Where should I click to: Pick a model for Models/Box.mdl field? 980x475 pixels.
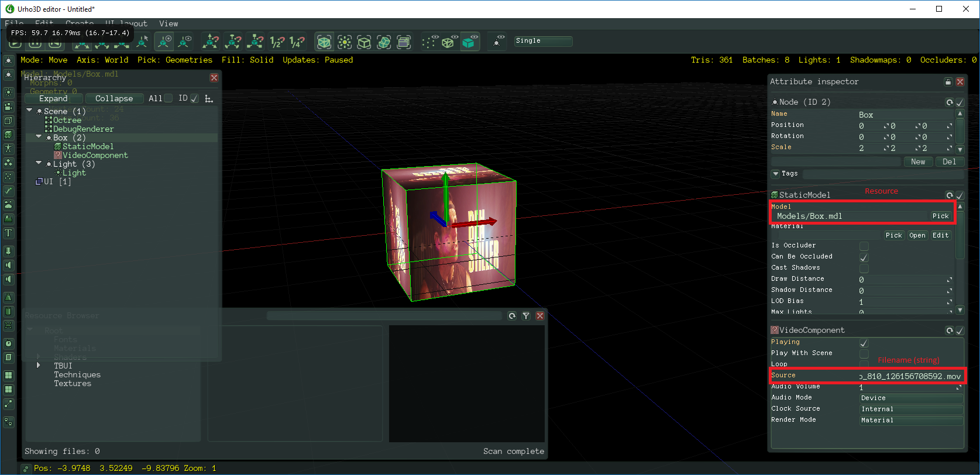click(x=940, y=216)
